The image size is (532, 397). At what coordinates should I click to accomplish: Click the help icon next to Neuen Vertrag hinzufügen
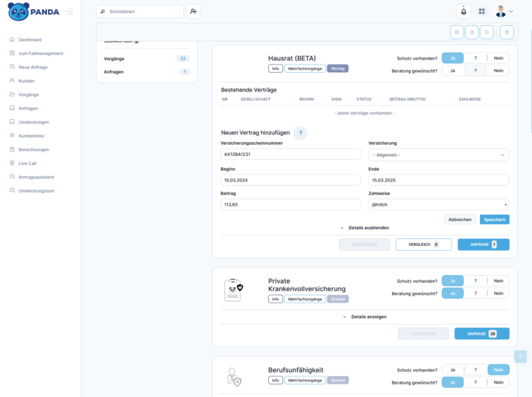(301, 132)
